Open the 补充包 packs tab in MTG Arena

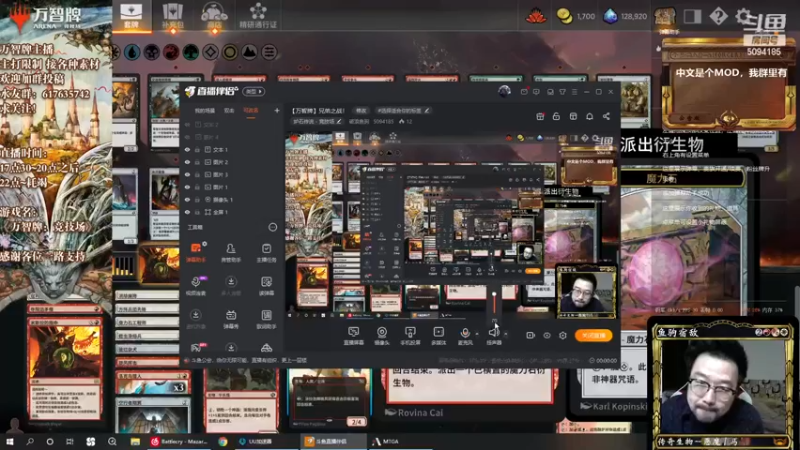tap(172, 16)
